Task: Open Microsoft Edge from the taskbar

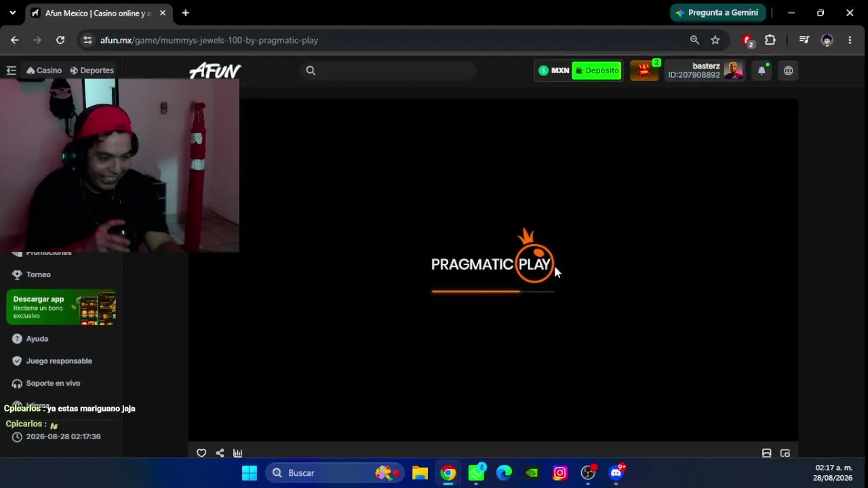Action: point(504,472)
